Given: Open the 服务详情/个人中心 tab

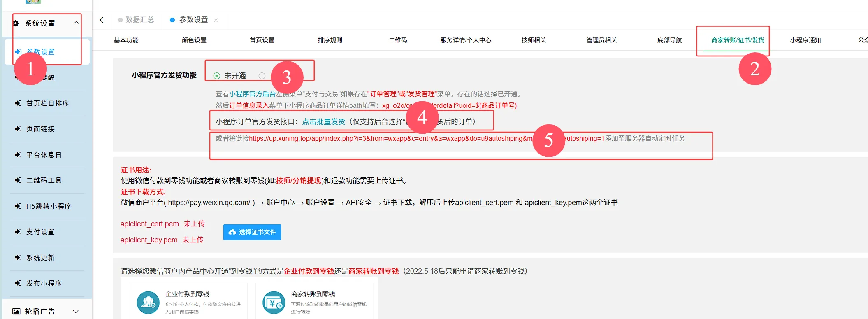Looking at the screenshot, I should tap(466, 40).
